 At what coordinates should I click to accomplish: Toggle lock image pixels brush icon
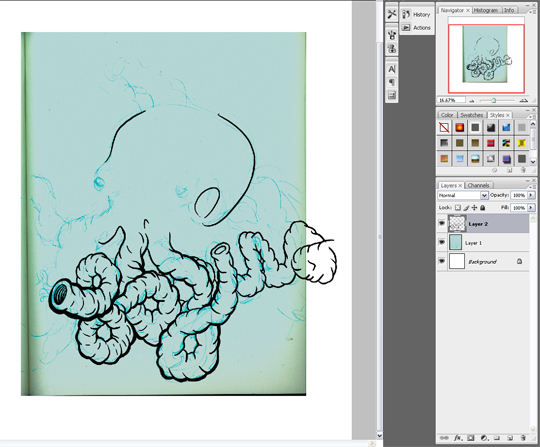tap(466, 208)
